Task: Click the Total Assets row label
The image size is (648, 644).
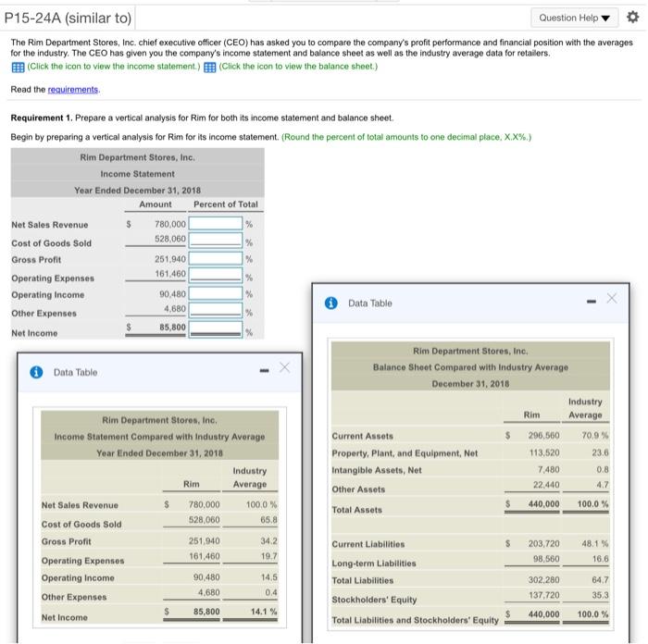Action: 357,510
